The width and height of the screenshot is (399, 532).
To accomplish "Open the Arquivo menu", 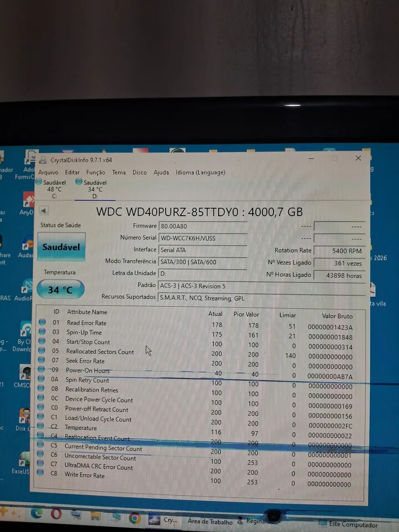I will click(48, 172).
